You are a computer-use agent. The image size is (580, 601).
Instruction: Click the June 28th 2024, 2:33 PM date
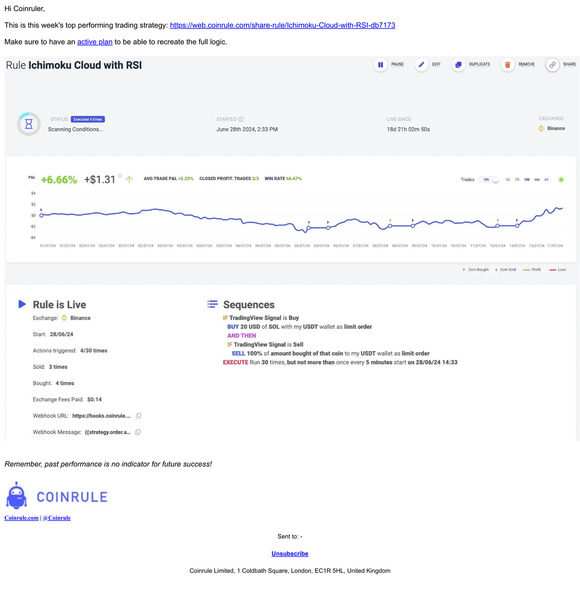coord(247,130)
